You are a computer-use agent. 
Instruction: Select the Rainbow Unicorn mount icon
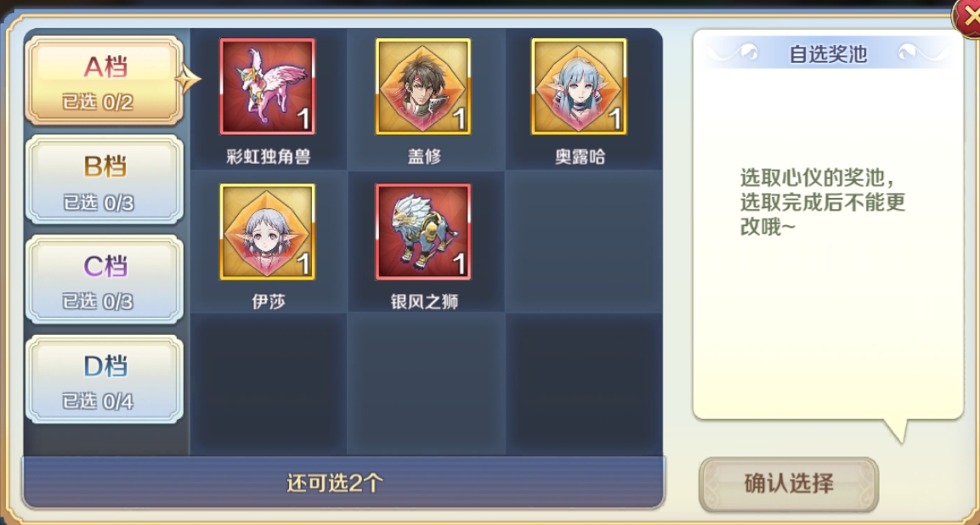[268, 87]
